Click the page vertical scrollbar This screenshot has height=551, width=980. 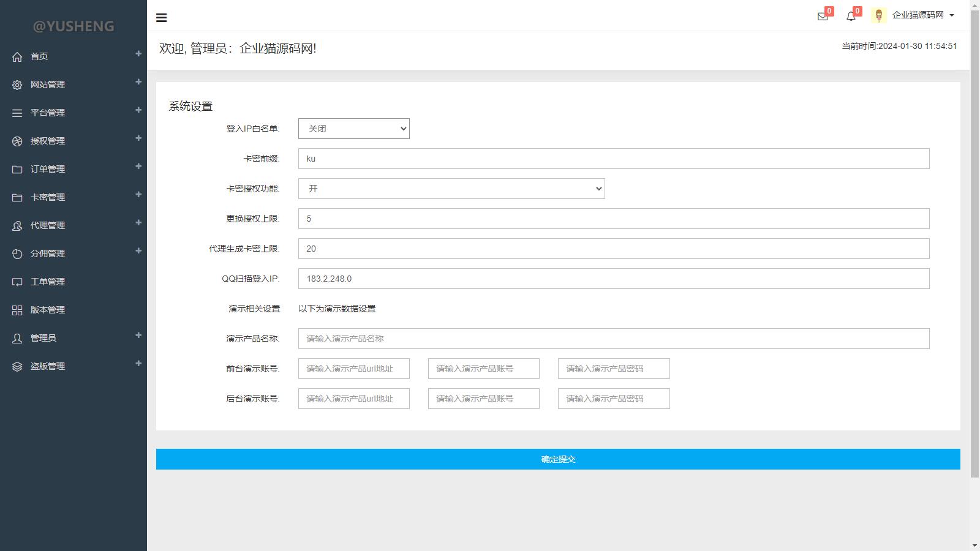974,245
